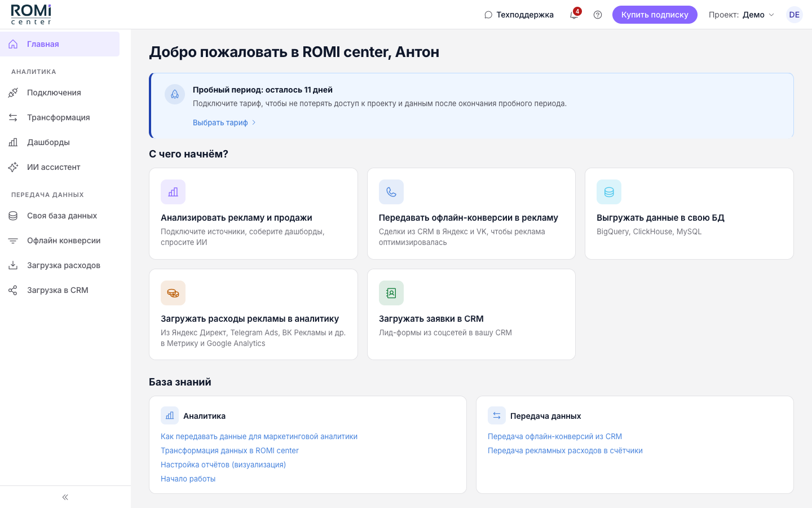Expand the Проект: Демо project dropdown
This screenshot has height=508, width=812.
[742, 15]
